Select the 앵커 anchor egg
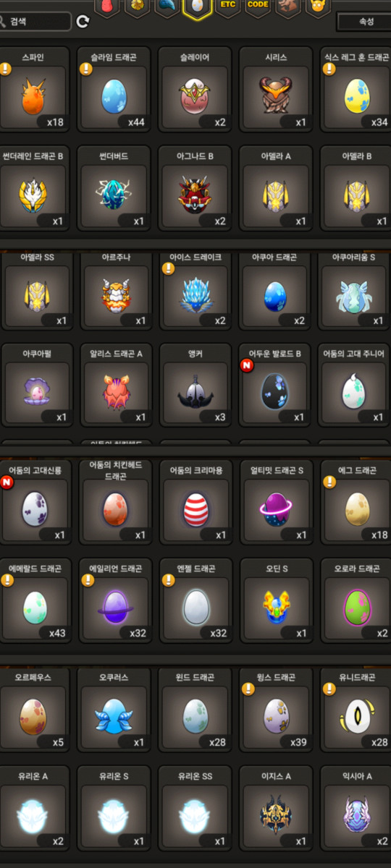Screen dimensions: 391x868 pyautogui.click(x=195, y=386)
